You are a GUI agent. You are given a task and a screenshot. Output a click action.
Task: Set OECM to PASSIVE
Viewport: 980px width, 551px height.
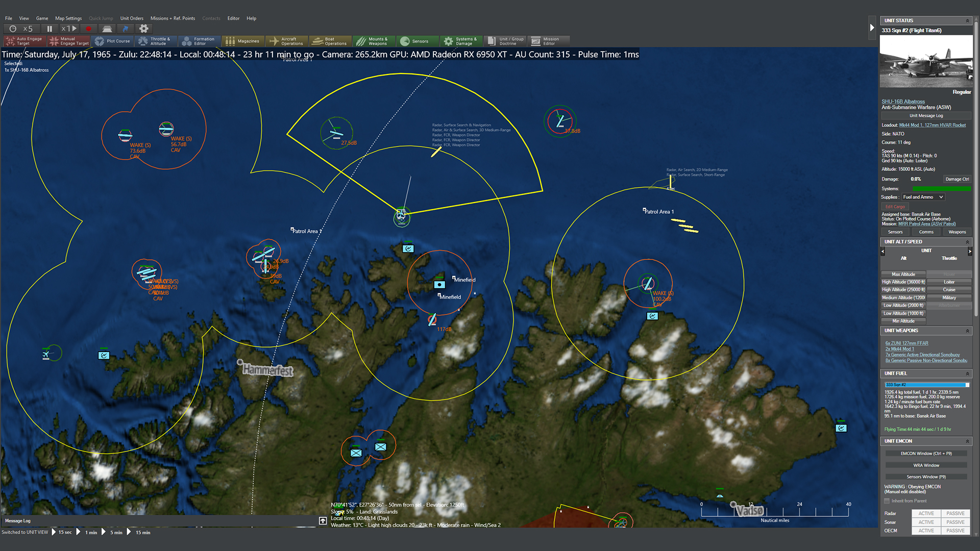pyautogui.click(x=955, y=531)
